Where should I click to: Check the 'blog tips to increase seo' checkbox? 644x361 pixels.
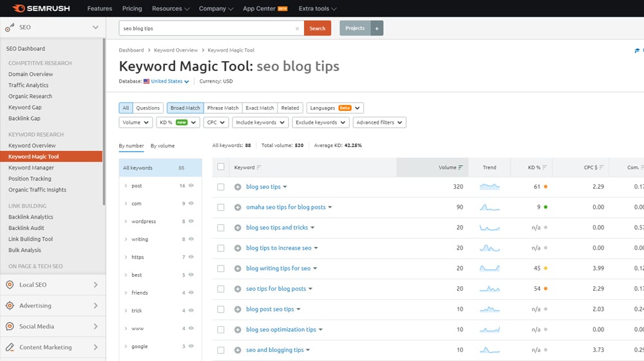pyautogui.click(x=220, y=248)
